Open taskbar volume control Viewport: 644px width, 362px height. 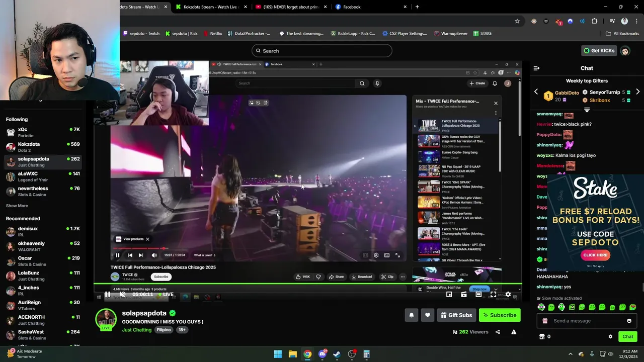[610, 354]
